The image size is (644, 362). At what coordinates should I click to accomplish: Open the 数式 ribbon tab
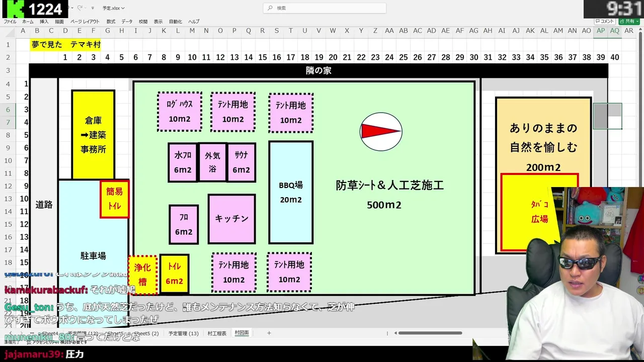(x=111, y=22)
